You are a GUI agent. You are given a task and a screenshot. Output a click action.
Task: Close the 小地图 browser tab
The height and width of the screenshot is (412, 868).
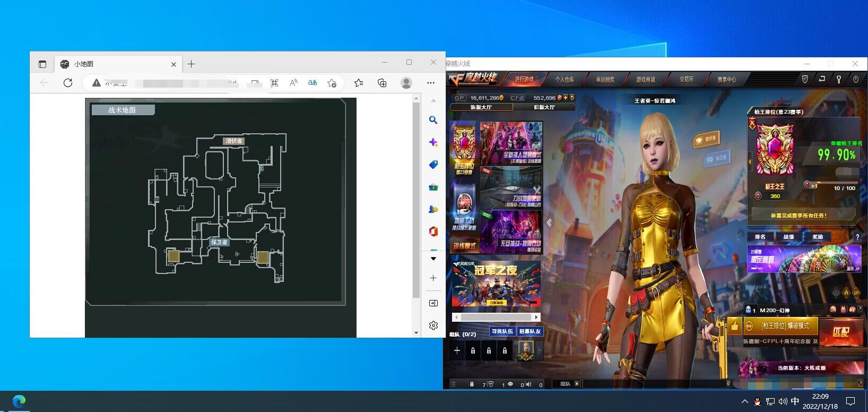click(173, 64)
